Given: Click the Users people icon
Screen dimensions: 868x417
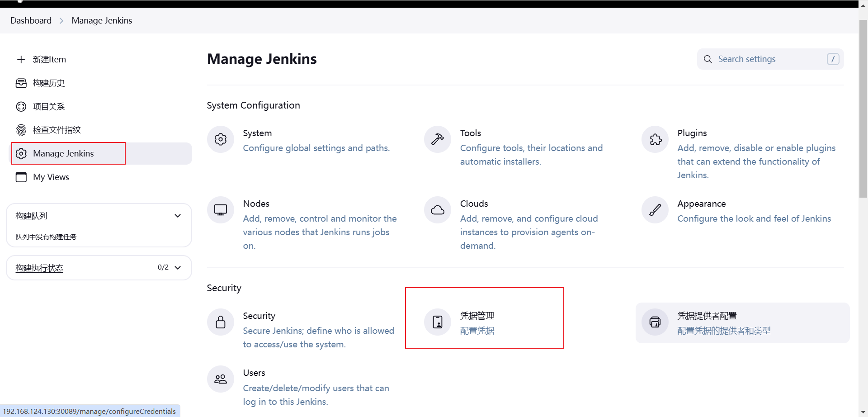Looking at the screenshot, I should (221, 379).
